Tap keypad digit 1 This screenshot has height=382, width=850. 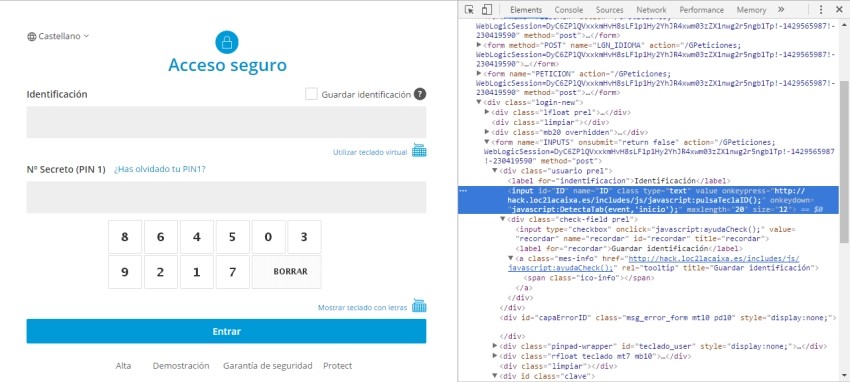coord(196,272)
